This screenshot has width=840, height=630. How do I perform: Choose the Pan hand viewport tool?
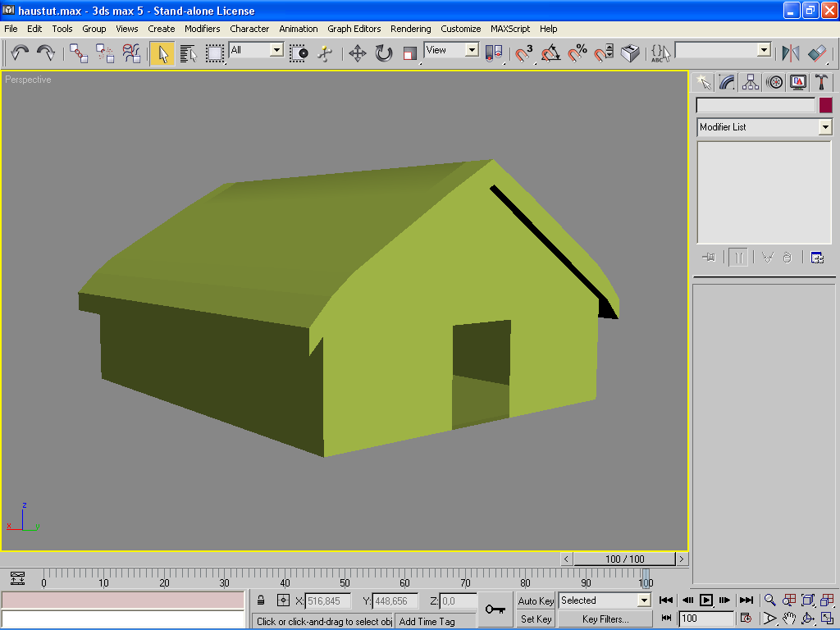tap(789, 619)
